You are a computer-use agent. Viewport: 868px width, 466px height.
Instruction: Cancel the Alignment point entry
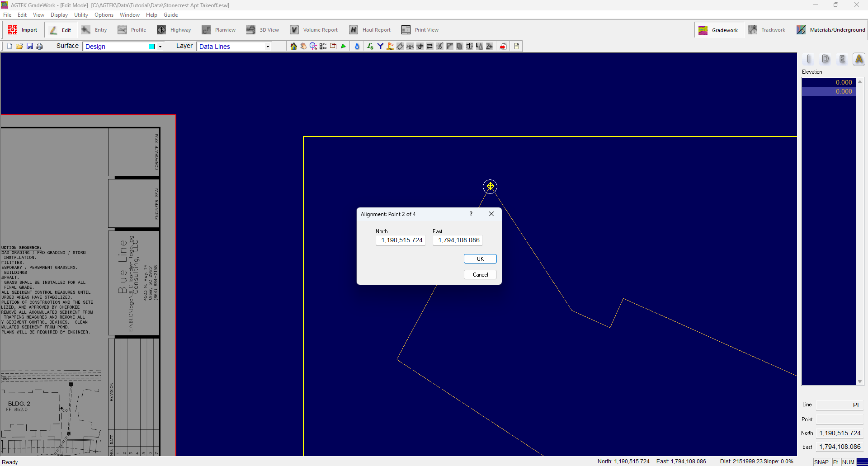pyautogui.click(x=480, y=274)
